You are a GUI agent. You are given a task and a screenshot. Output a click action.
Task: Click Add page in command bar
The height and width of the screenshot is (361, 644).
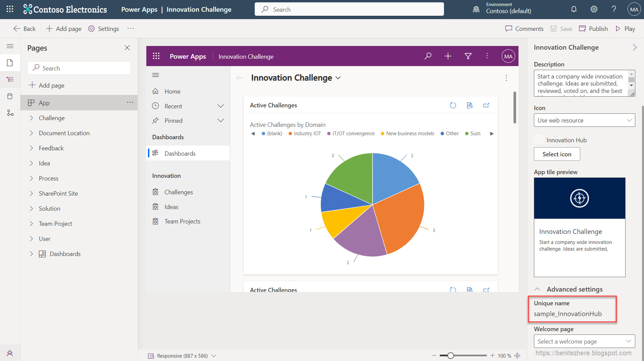tap(64, 29)
